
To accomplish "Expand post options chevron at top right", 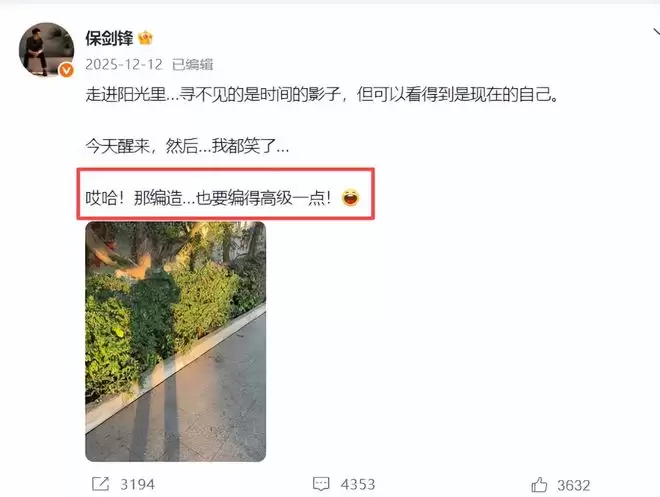I will pos(656,32).
